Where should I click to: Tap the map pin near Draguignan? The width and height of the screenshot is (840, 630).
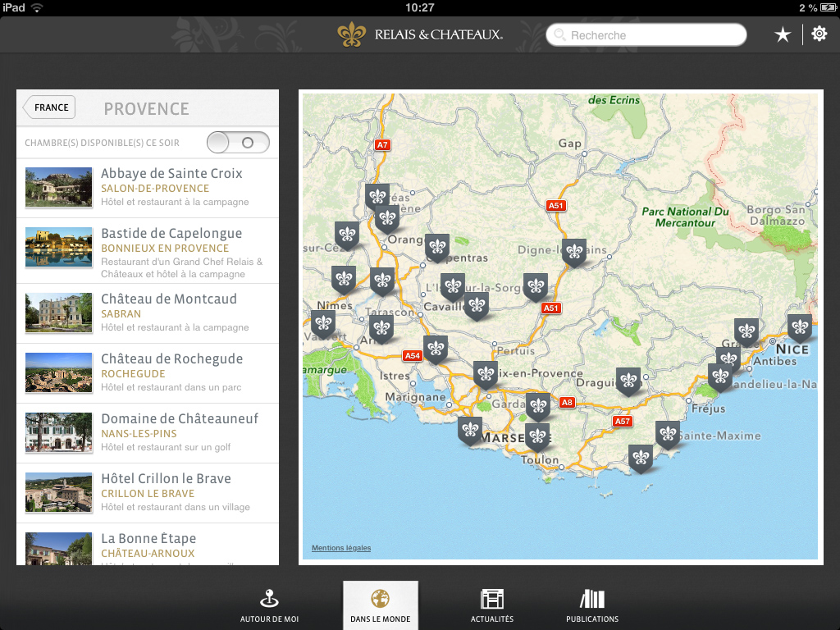pos(628,380)
